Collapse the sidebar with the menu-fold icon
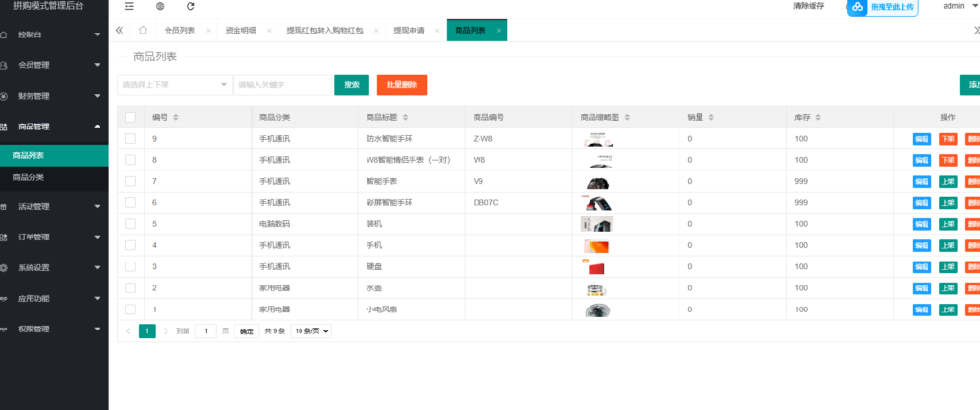Screen dimensions: 980x410 [129, 6]
